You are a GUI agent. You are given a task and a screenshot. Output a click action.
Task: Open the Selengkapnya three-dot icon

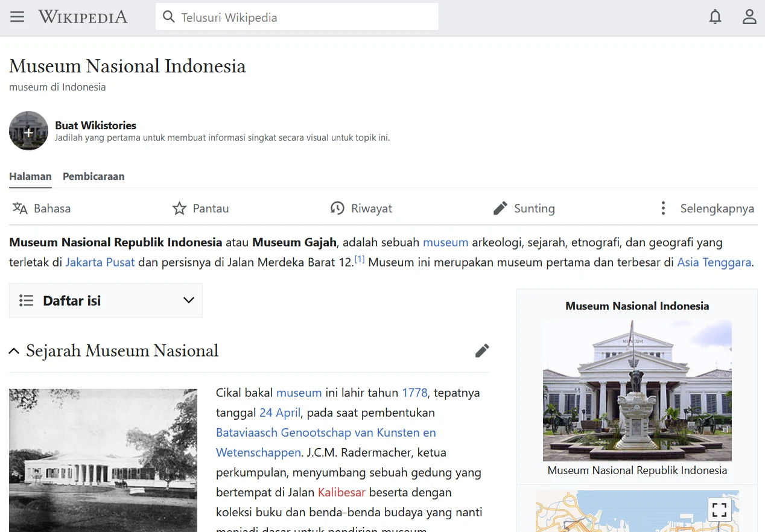663,209
